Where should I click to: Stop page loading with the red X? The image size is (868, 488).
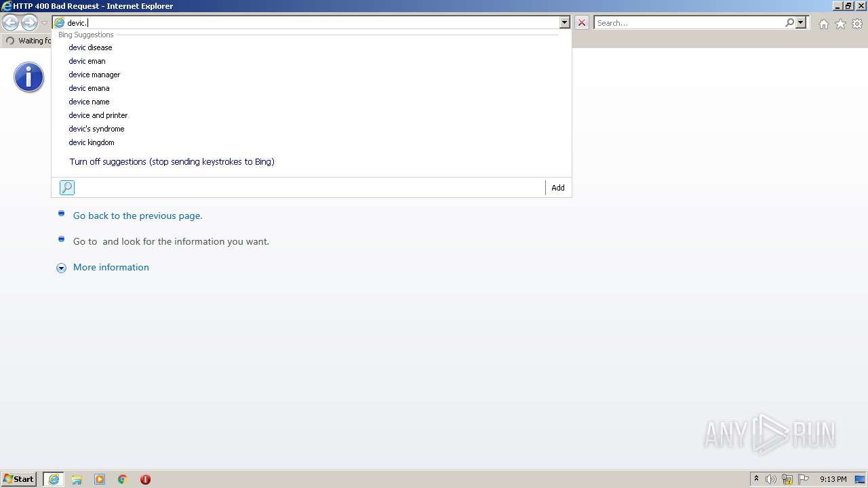tap(582, 23)
